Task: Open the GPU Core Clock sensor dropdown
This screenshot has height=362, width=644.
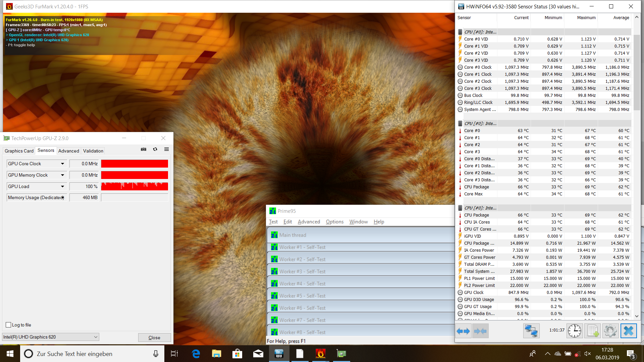Action: [x=62, y=164]
